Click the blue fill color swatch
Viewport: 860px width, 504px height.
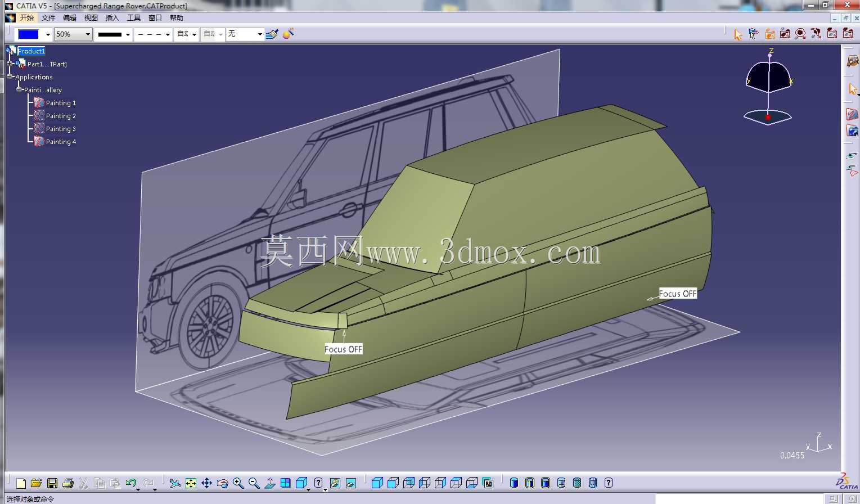pyautogui.click(x=29, y=34)
